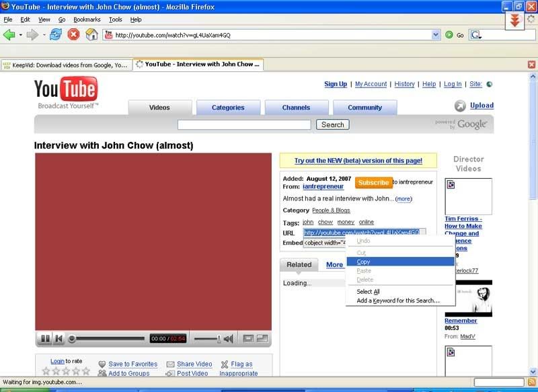The height and width of the screenshot is (392, 538).
Task: Click the YouTube search input field
Action: [x=244, y=125]
